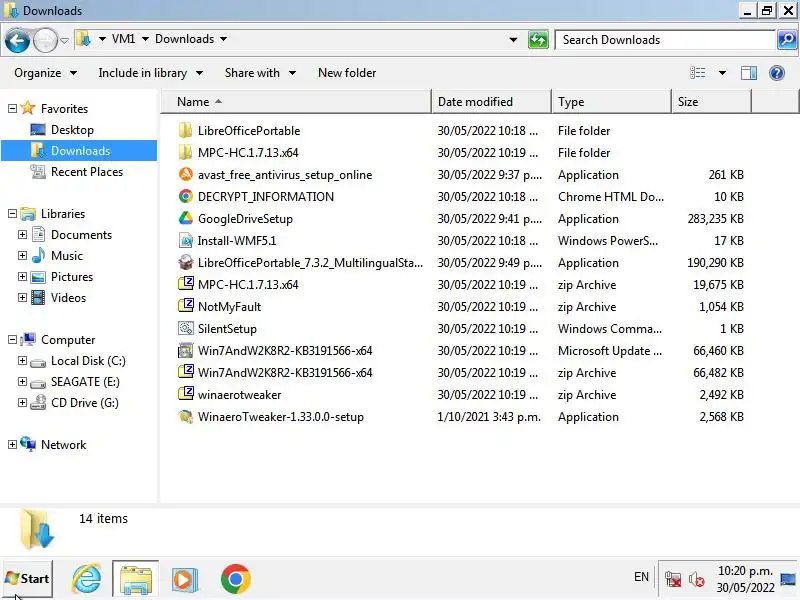The image size is (800, 600).
Task: Sort by the Type column header
Action: [611, 102]
